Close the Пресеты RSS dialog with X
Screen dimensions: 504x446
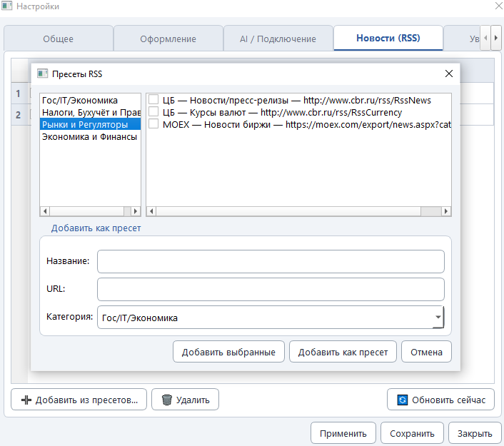(x=449, y=74)
